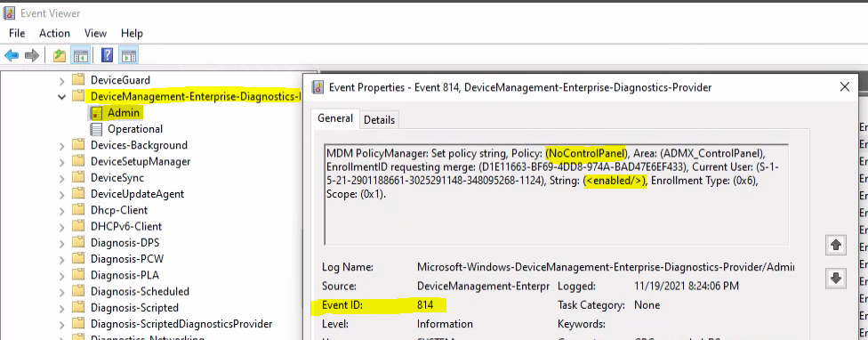Collapse the DeviceManagement-Enterprise-Diagnostics node

point(62,97)
